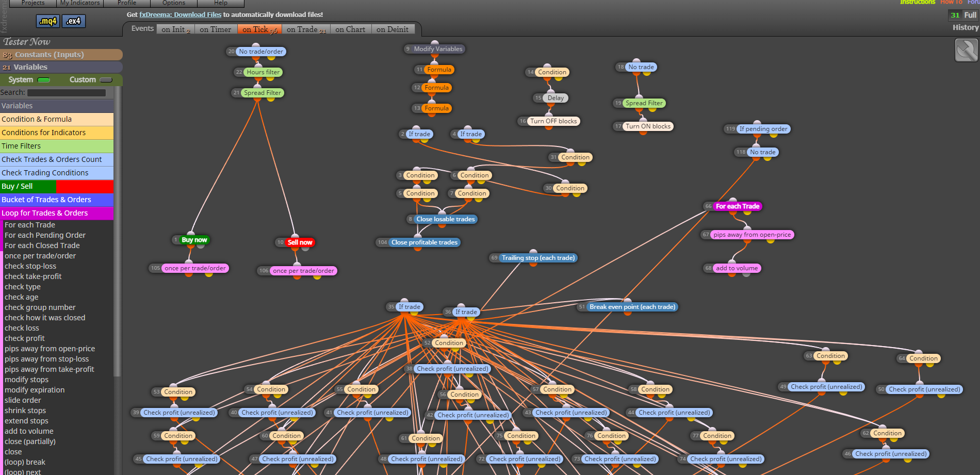Select the For each Trade node

click(738, 206)
